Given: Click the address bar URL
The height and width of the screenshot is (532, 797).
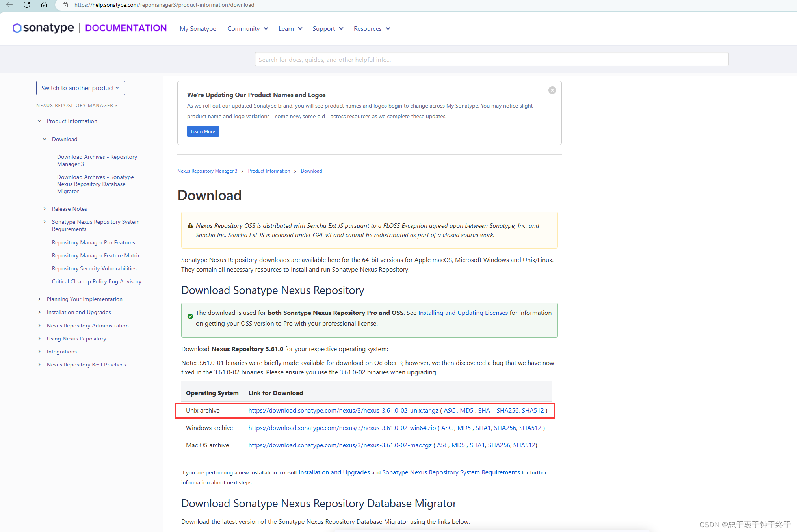Looking at the screenshot, I should [164, 5].
